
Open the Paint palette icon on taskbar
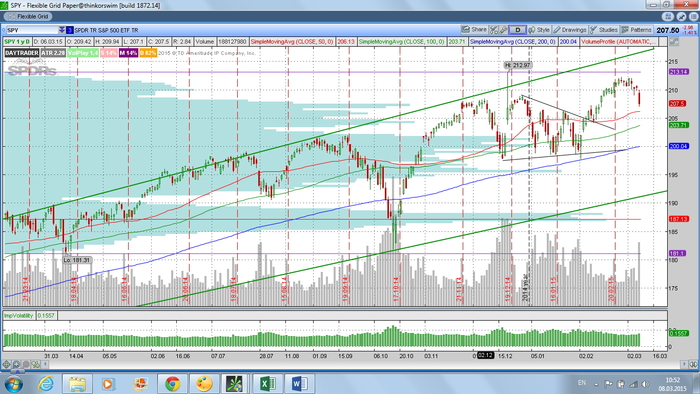pos(204,383)
